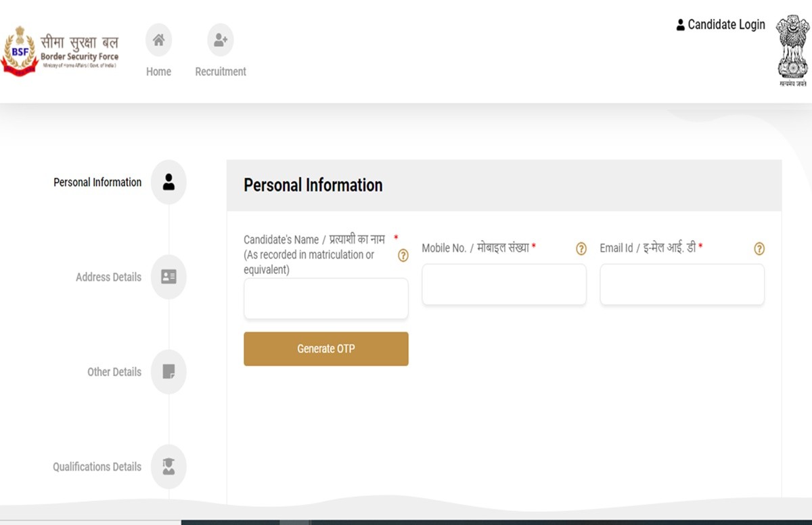
Task: Focus the Email Id input field
Action: click(682, 284)
